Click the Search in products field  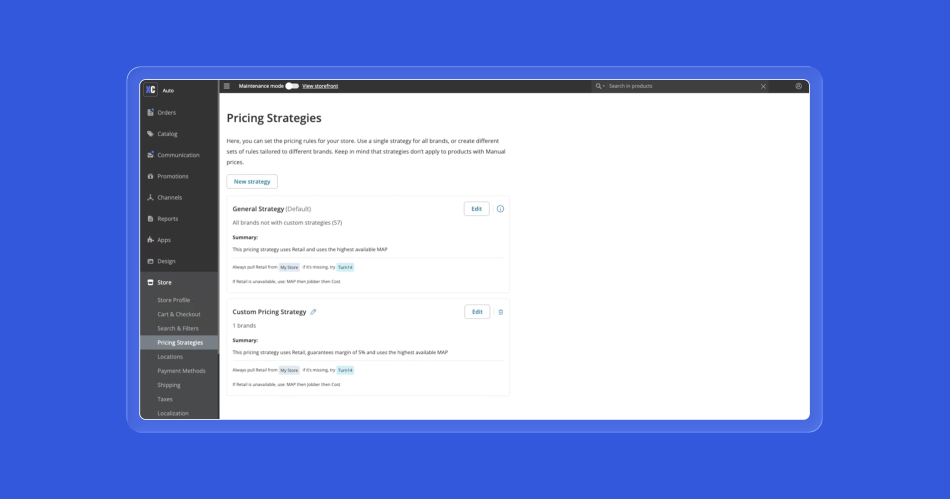pyautogui.click(x=680, y=86)
